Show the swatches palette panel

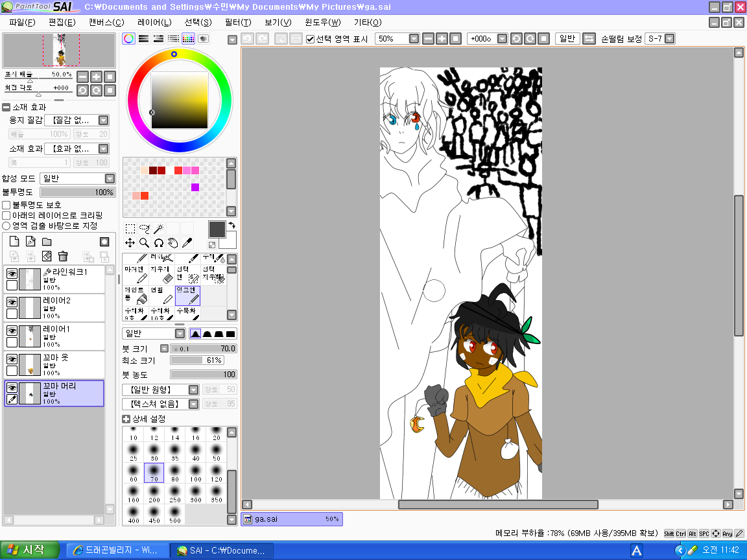tap(188, 39)
